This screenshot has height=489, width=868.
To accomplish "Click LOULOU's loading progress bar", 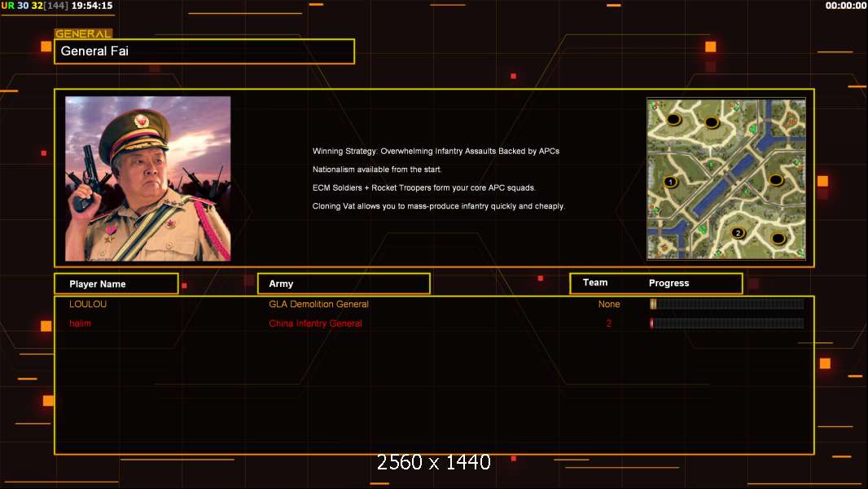I will 727,303.
